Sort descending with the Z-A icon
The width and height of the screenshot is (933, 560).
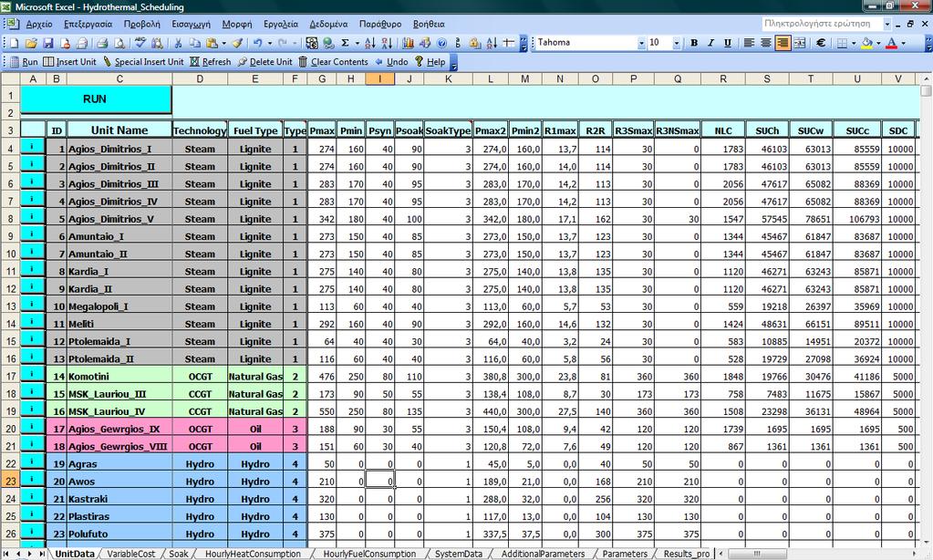[387, 43]
